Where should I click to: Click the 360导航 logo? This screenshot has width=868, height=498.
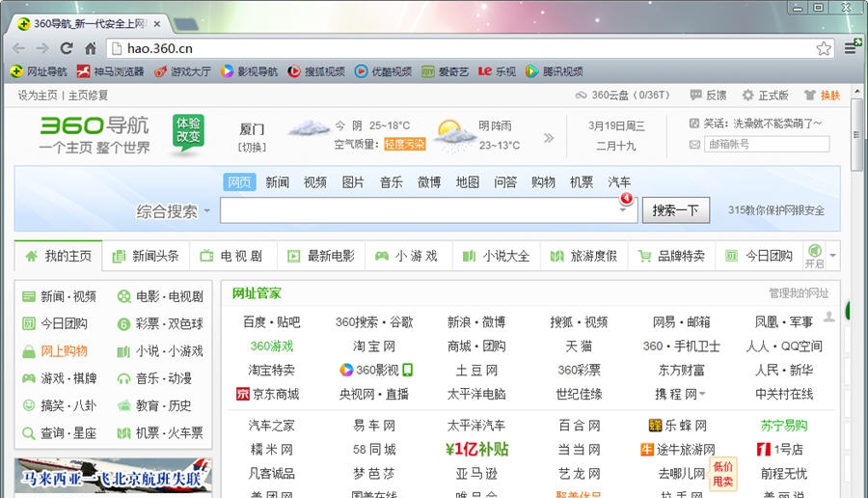click(x=95, y=134)
